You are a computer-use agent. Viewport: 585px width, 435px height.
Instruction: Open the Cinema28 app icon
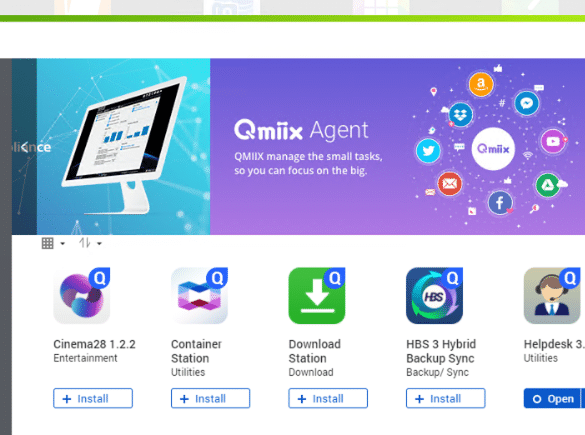click(82, 295)
